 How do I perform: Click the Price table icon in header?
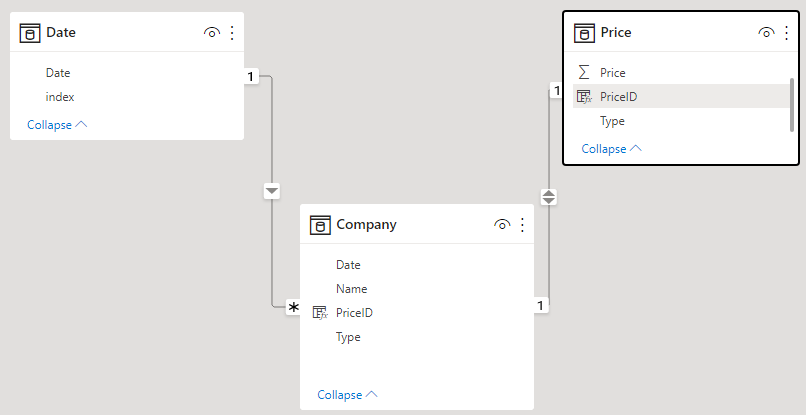(x=584, y=33)
